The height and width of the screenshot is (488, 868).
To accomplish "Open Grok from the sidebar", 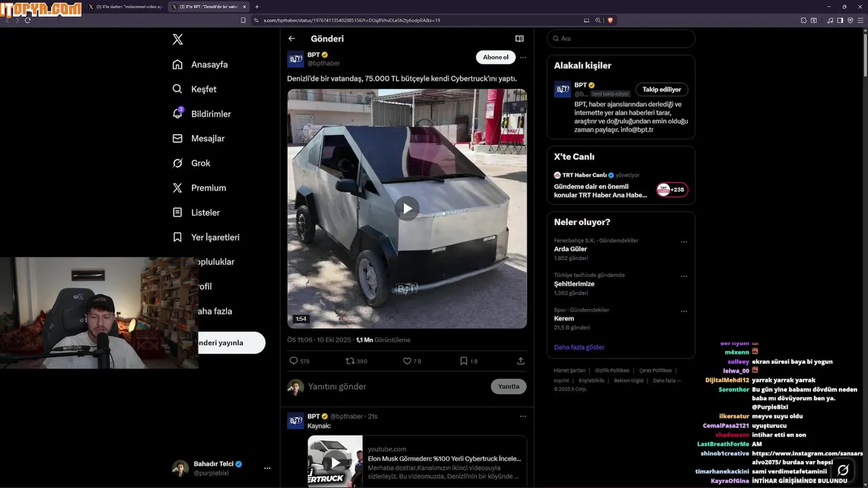I will [191, 163].
